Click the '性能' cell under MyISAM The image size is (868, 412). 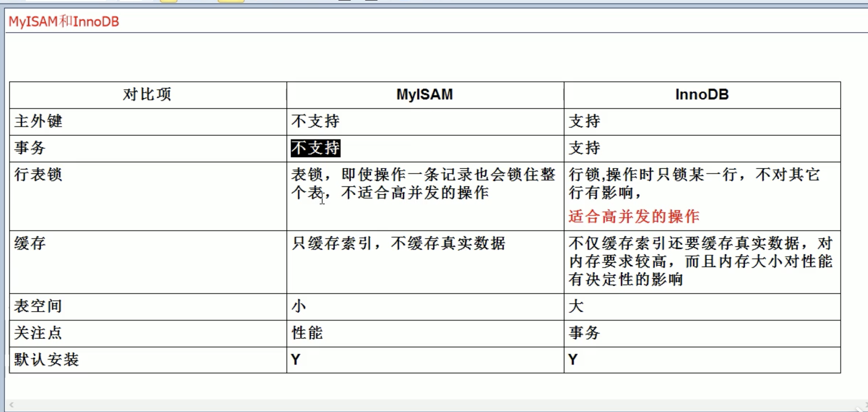pos(307,333)
